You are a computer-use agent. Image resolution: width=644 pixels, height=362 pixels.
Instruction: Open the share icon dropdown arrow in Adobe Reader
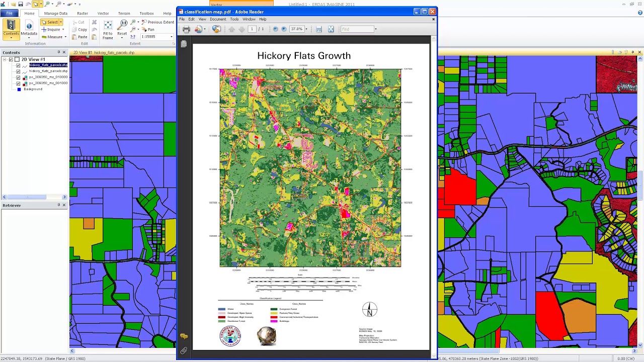[205, 29]
